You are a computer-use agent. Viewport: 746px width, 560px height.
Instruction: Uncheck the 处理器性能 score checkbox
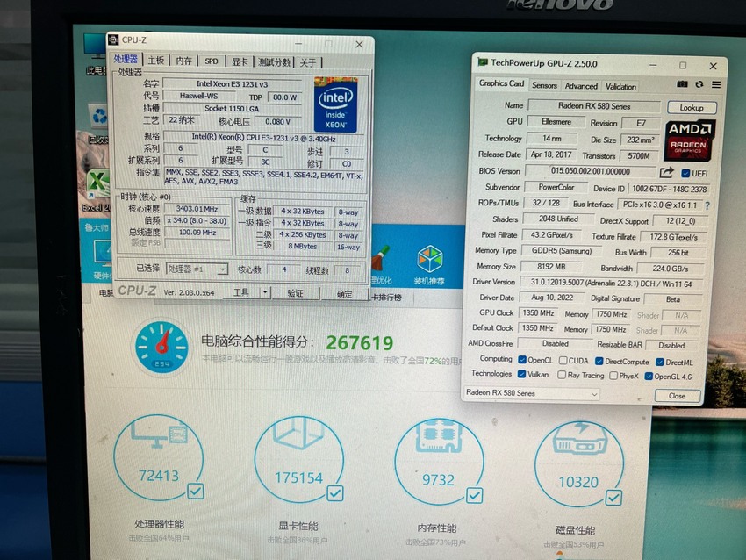pyautogui.click(x=196, y=491)
